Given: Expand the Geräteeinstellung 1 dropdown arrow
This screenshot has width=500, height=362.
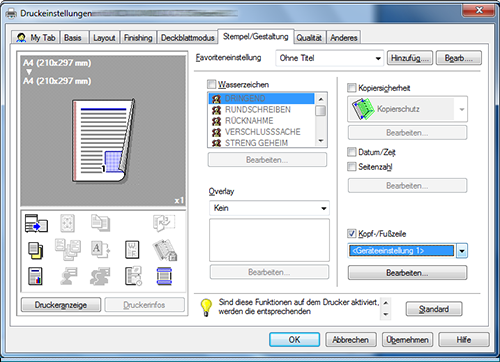Looking at the screenshot, I should pos(462,251).
